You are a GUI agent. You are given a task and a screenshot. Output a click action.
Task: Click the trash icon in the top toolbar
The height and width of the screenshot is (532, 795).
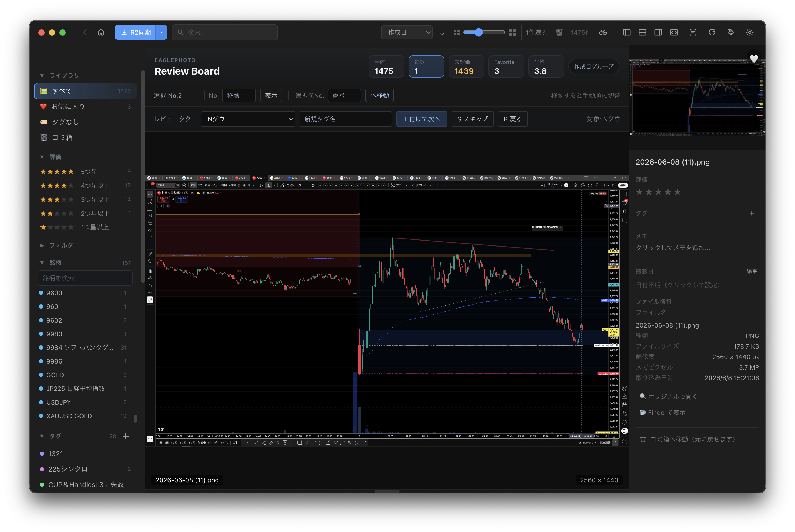559,32
